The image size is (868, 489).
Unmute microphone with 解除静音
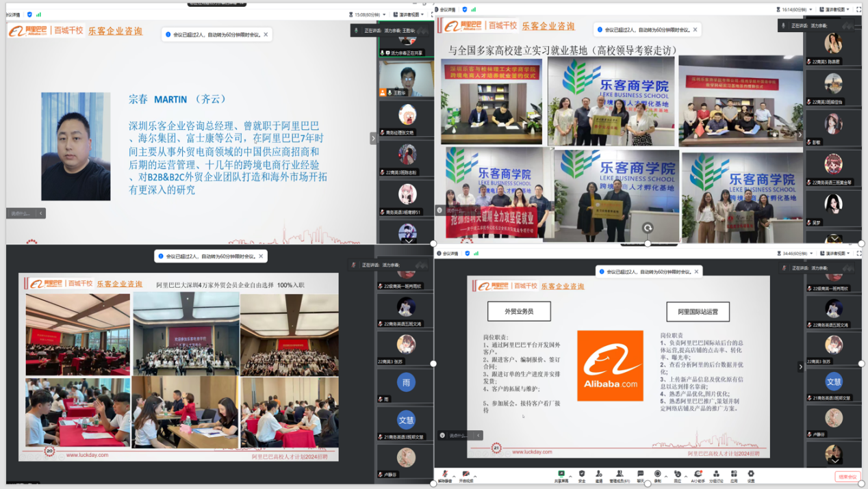click(x=445, y=475)
